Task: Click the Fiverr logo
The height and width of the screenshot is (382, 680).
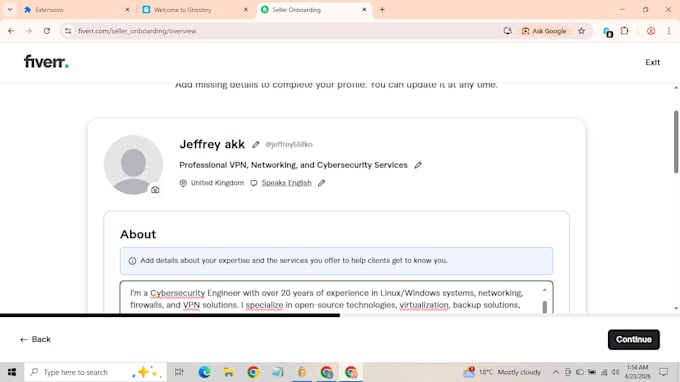Action: coord(46,62)
